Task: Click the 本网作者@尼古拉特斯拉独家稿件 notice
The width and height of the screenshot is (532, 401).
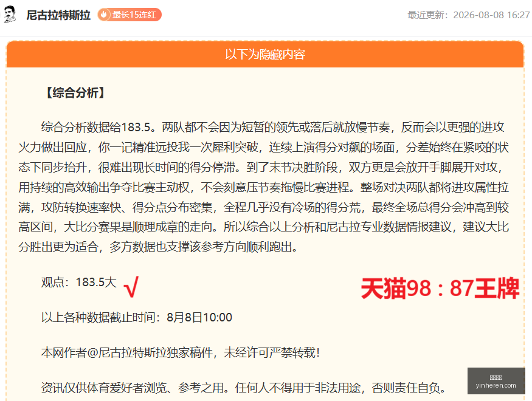Action: coord(181,353)
